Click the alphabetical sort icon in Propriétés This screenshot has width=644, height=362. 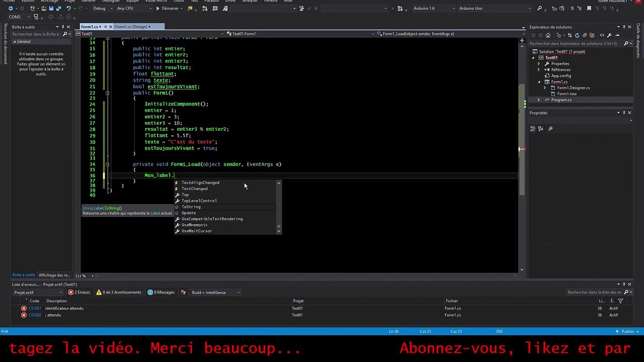click(x=541, y=129)
